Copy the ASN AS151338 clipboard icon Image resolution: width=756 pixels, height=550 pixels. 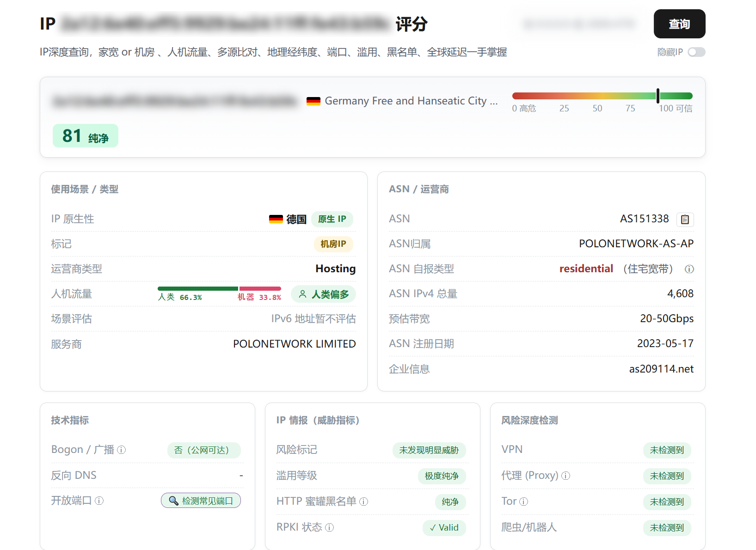[685, 219]
